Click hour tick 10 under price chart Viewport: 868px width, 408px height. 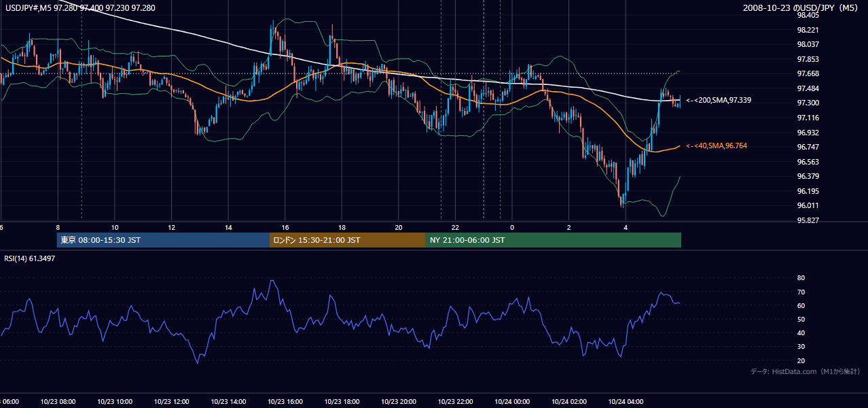pyautogui.click(x=115, y=227)
